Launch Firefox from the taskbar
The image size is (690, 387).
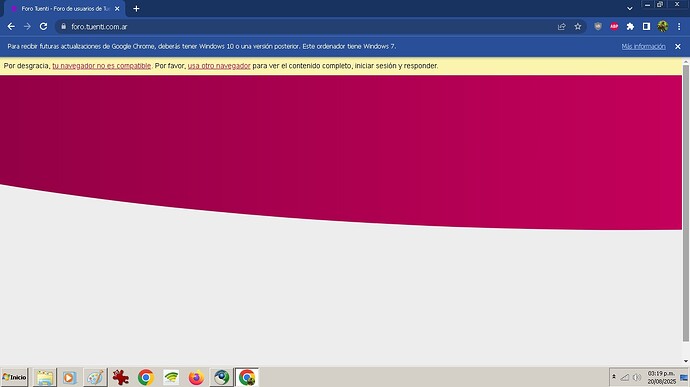coord(196,377)
